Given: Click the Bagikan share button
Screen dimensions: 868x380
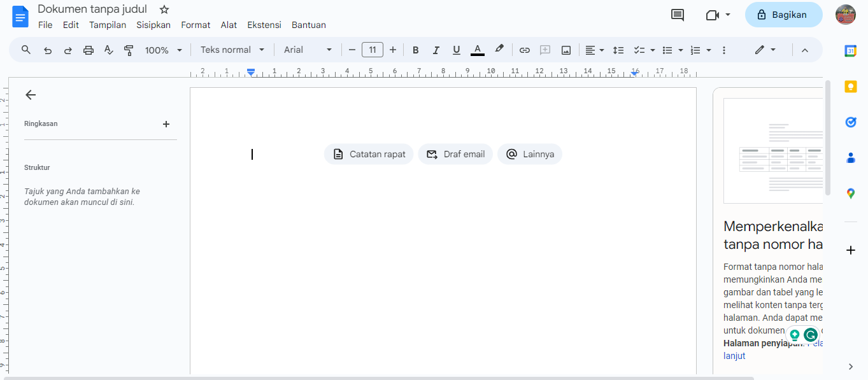Looking at the screenshot, I should tap(783, 15).
